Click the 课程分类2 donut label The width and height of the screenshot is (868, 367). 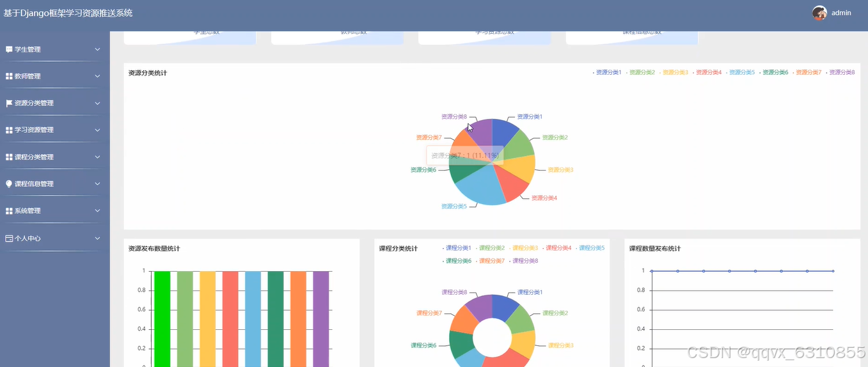click(555, 313)
